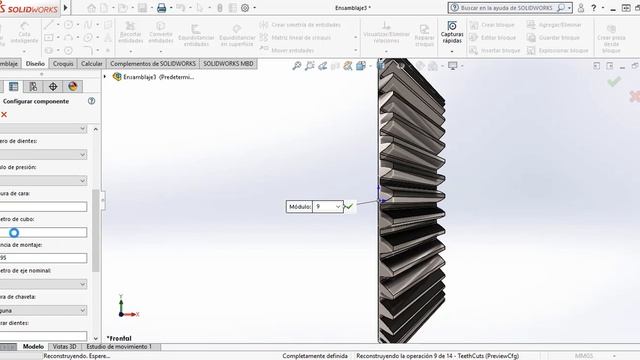Click the Rebuild traffic light icon

(220, 8)
